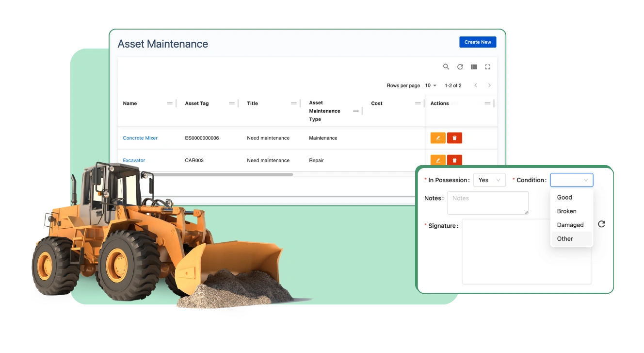Clear signature using the reset icon
This screenshot has height=353, width=644.
(601, 224)
